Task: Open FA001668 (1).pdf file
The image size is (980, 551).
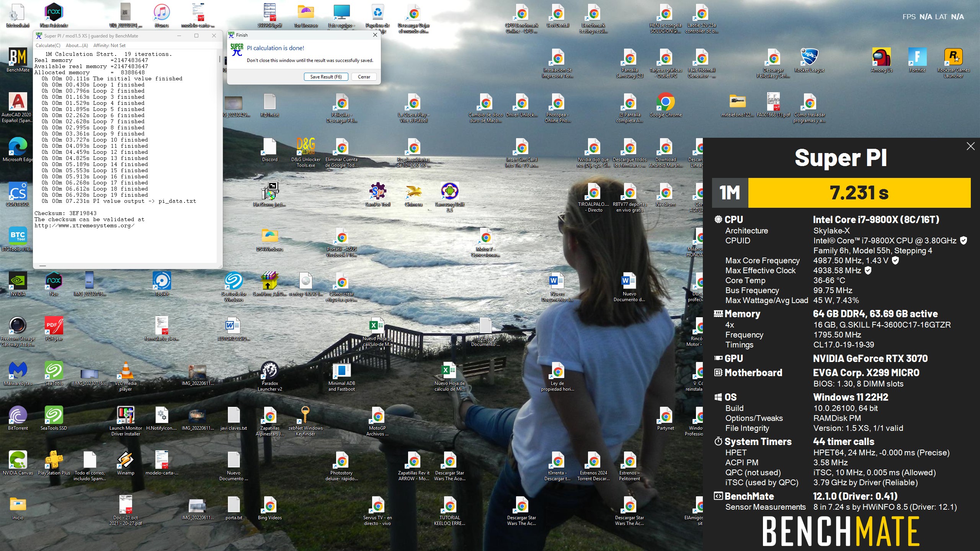Action: point(773,105)
